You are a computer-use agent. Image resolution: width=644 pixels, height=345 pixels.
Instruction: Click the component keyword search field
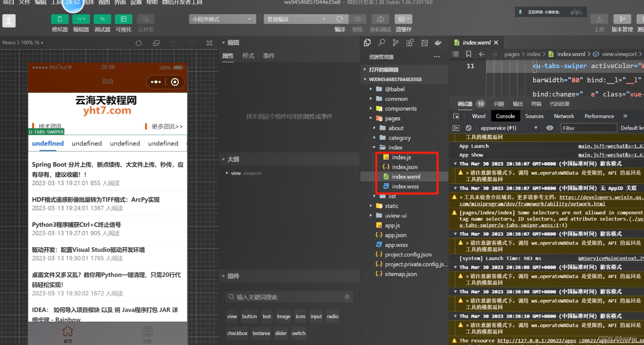[x=289, y=297]
